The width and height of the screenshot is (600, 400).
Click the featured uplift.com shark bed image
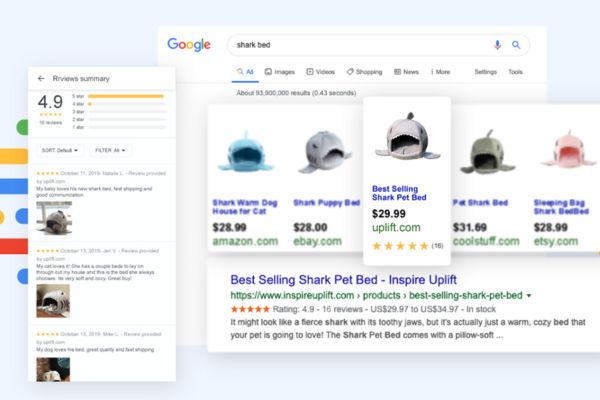pos(408,138)
